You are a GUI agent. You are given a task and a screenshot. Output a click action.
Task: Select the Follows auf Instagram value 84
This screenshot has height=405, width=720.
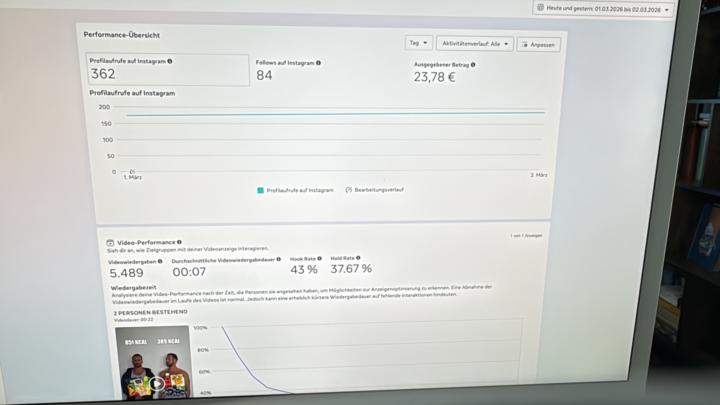point(264,75)
